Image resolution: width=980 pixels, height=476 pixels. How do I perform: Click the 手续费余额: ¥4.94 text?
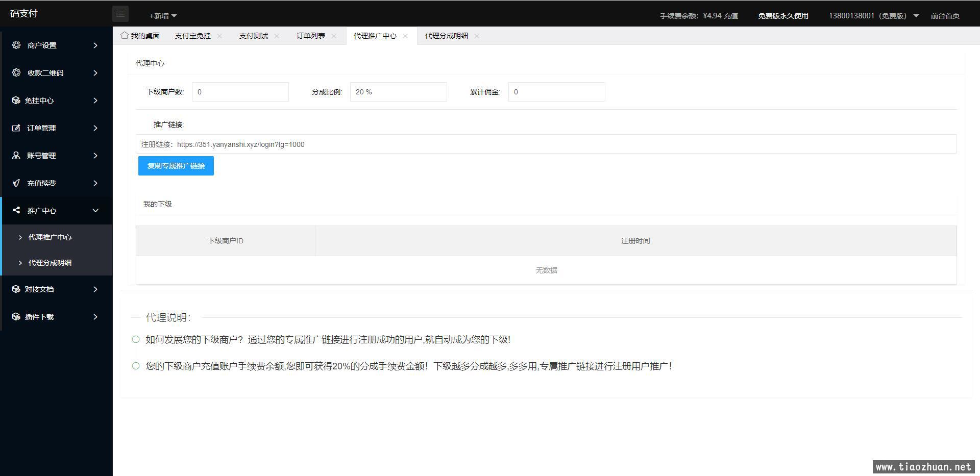pyautogui.click(x=691, y=16)
